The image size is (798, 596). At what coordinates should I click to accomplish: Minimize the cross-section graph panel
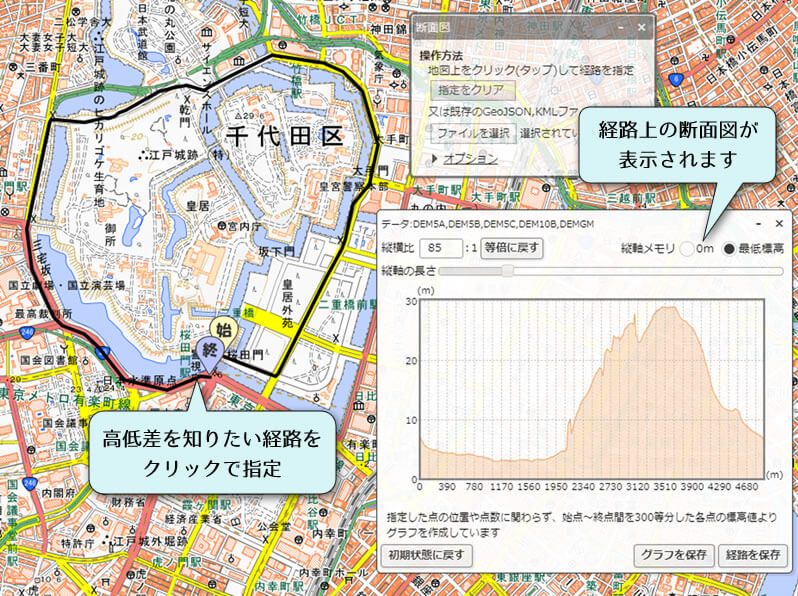[758, 223]
